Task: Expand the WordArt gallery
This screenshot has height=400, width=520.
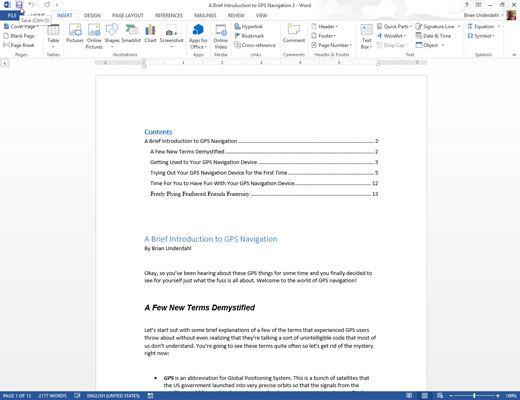Action: 391,36
